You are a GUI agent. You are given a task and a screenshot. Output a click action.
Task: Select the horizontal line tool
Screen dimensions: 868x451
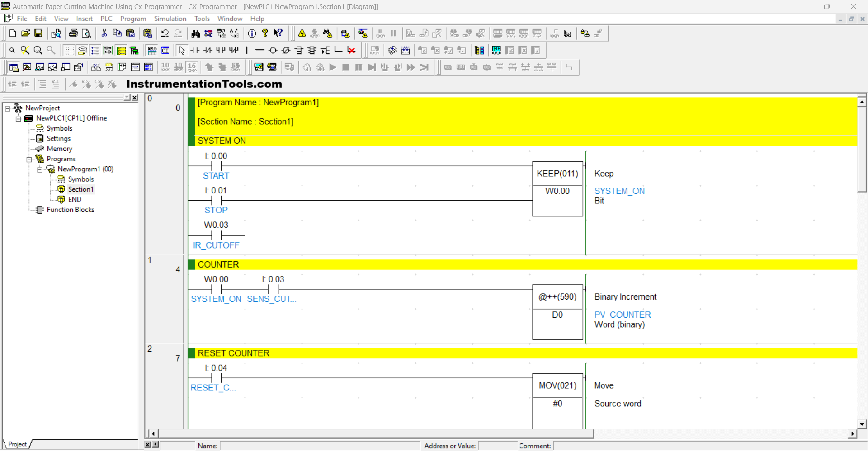click(x=260, y=50)
